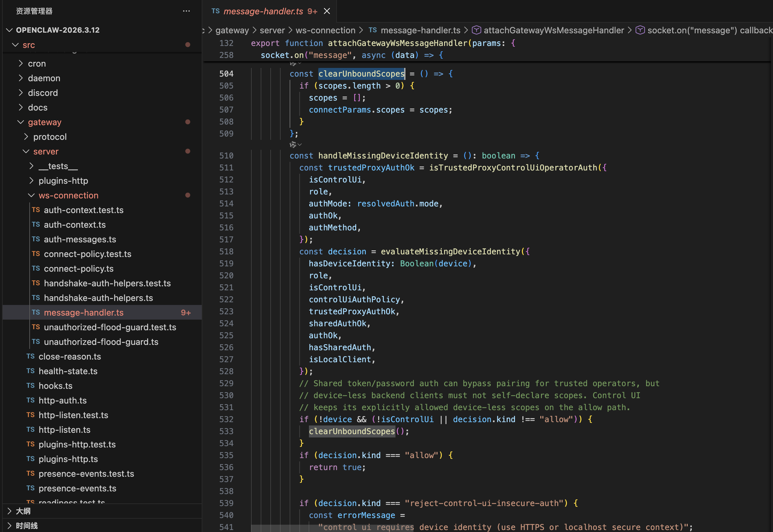Click the socket.on callback symbol icon in breadcrumb
The width and height of the screenshot is (773, 532).
tap(640, 30)
